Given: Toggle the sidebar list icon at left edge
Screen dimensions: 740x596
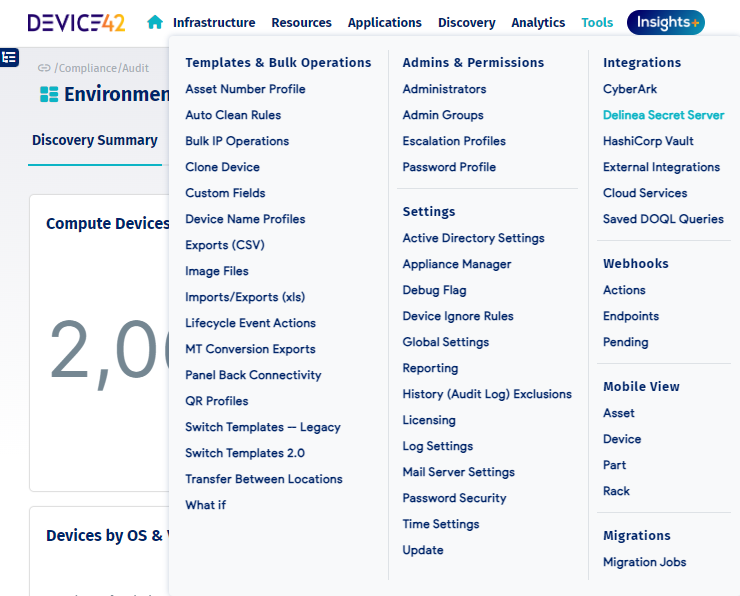Looking at the screenshot, I should [9, 58].
